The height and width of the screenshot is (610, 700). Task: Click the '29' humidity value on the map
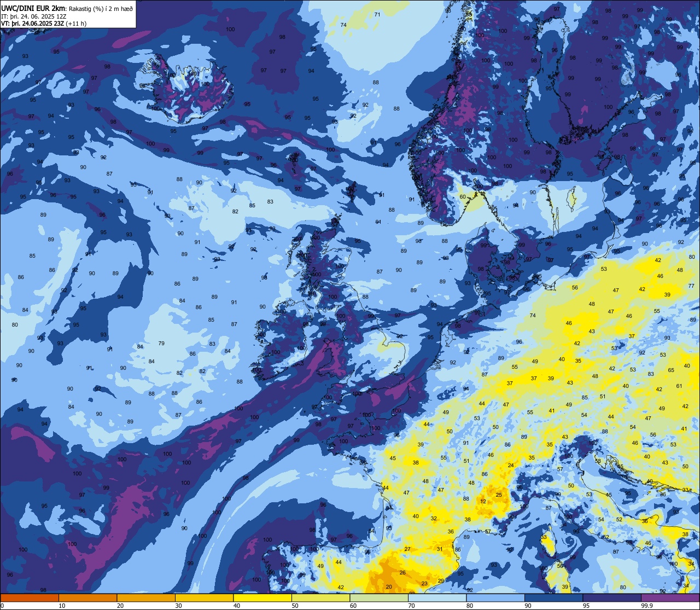coord(441,581)
